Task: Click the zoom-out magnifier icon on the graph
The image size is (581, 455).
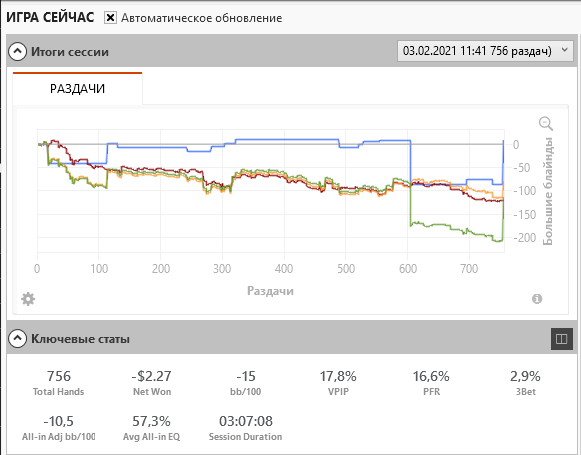Action: [546, 123]
